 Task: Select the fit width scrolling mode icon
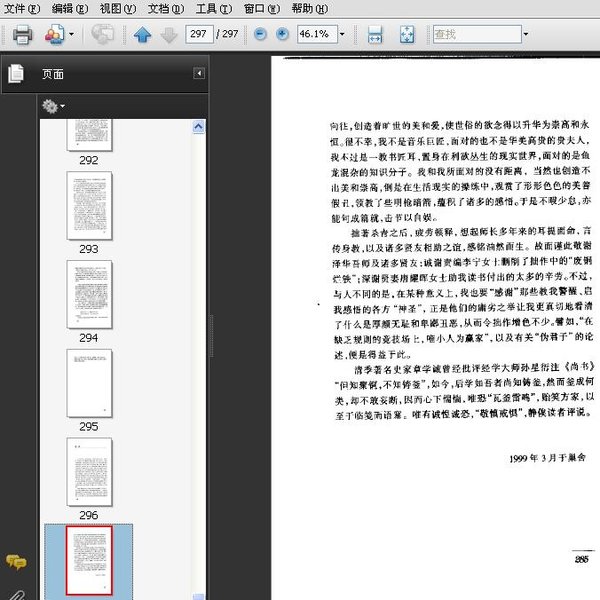pyautogui.click(x=375, y=35)
